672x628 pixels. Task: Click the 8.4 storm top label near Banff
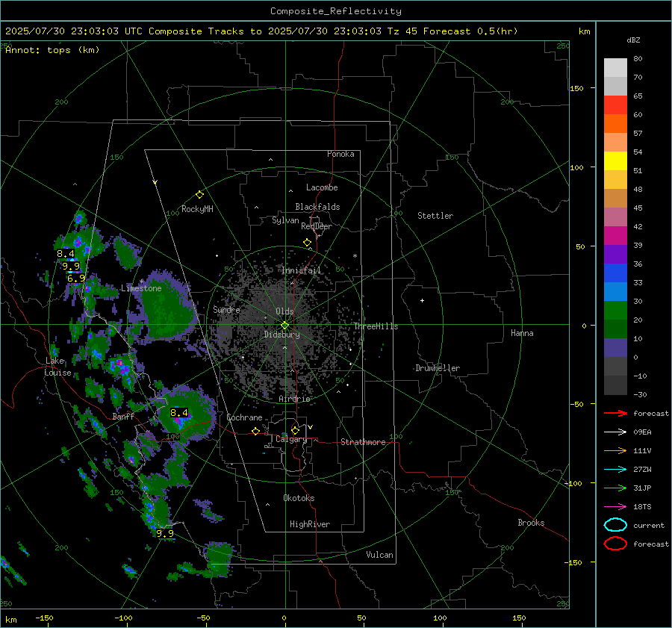pos(179,413)
